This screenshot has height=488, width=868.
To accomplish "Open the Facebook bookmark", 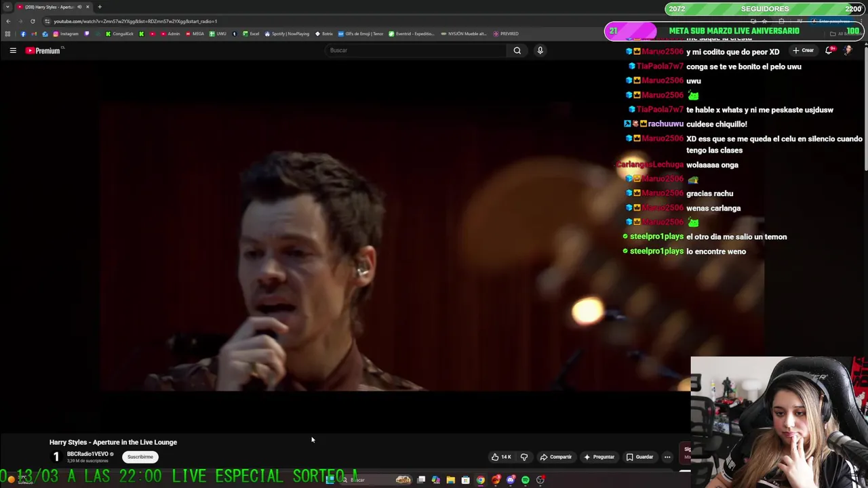I will pyautogui.click(x=23, y=34).
